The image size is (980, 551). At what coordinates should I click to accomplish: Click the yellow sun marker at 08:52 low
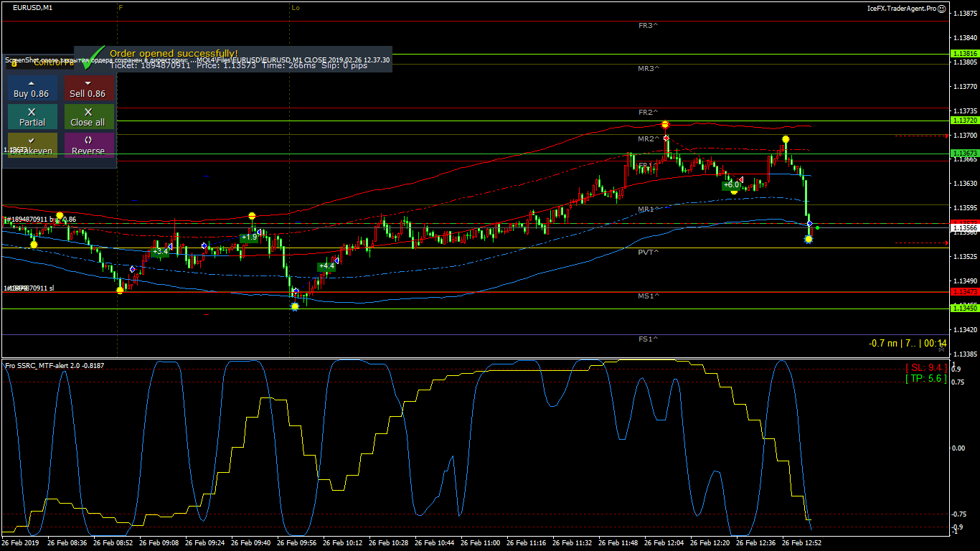tap(120, 290)
